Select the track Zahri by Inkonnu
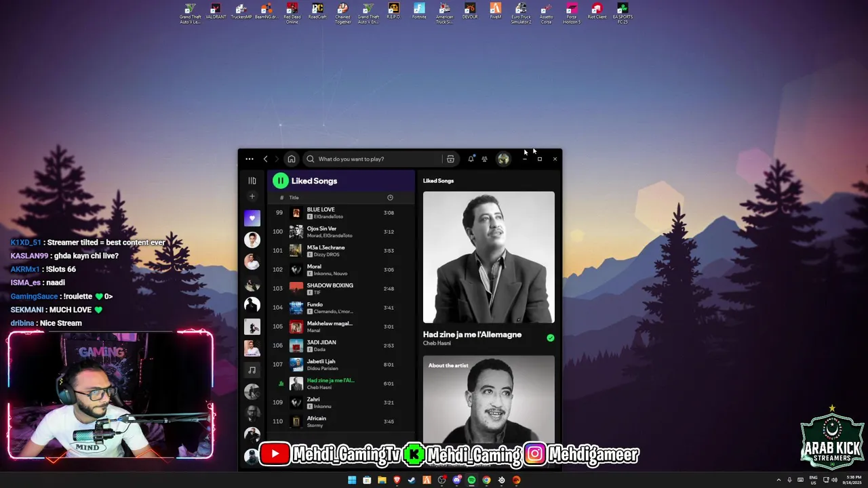 [340, 403]
